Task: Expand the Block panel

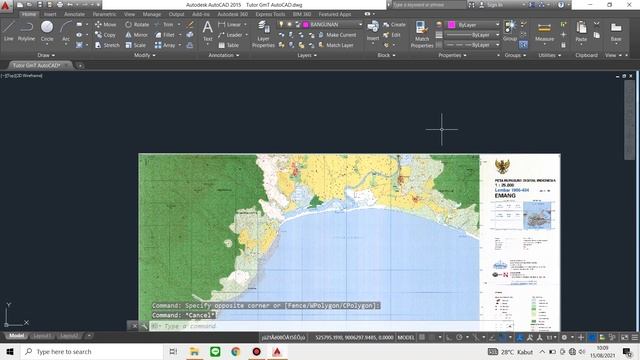Action: 386,55
